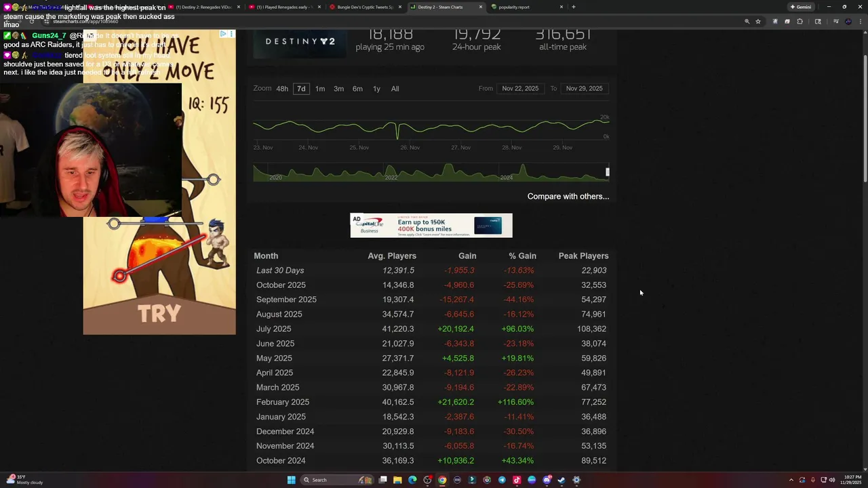The width and height of the screenshot is (868, 488).
Task: Open the Chrome three-dot menu
Action: point(861,21)
